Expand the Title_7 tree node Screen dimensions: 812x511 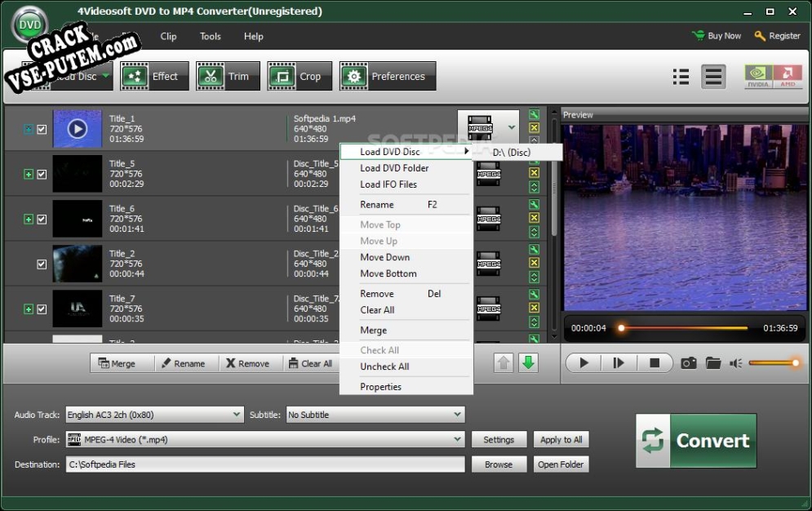coord(29,309)
